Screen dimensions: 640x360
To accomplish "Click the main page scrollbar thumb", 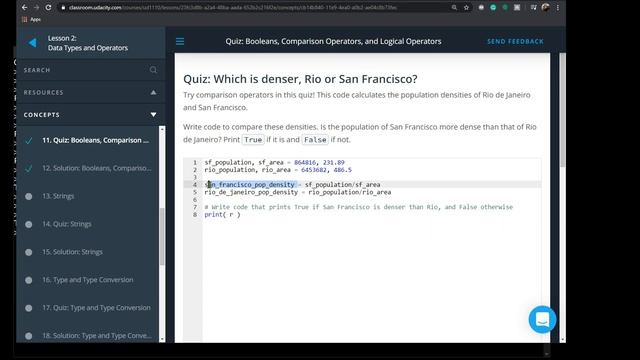I will (x=562, y=110).
